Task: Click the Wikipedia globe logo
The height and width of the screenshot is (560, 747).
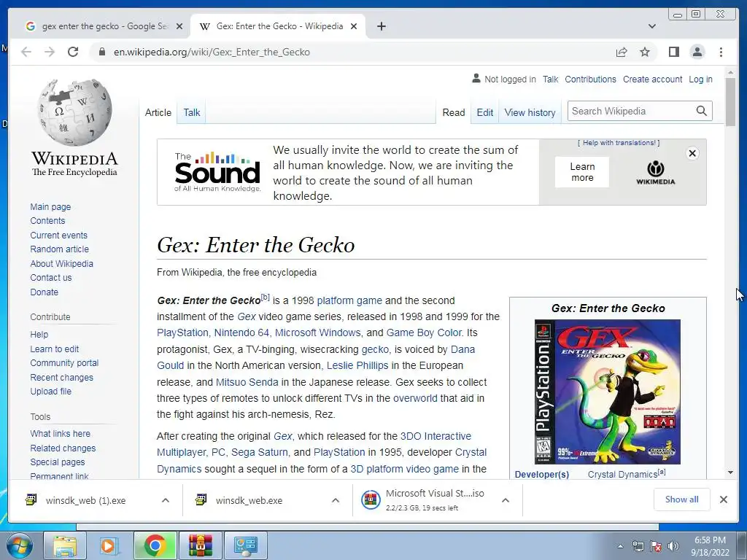Action: [x=75, y=112]
